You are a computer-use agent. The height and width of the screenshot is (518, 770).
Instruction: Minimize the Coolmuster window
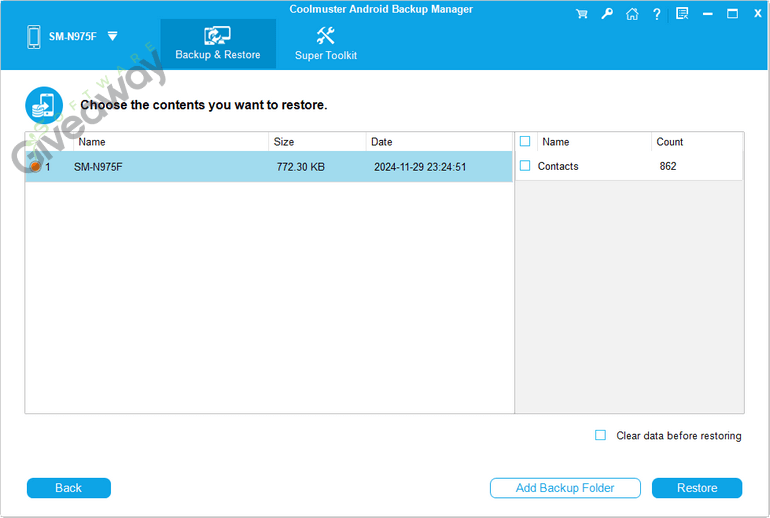[708, 14]
